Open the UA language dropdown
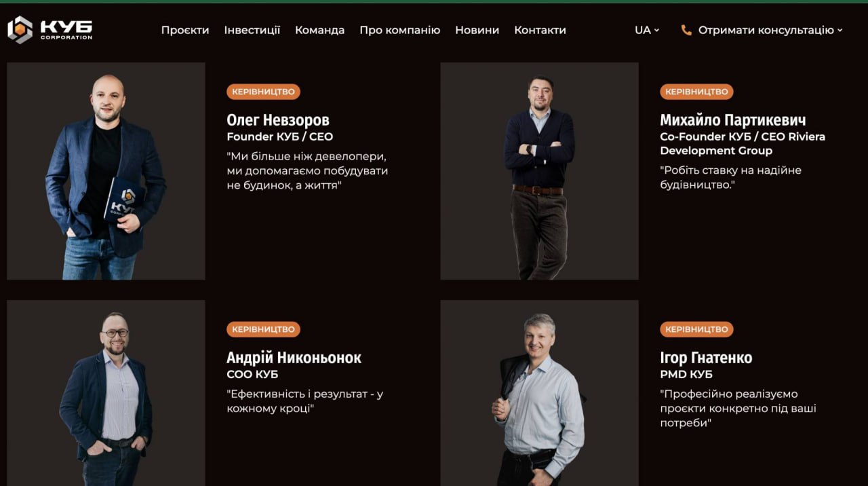 coord(647,30)
